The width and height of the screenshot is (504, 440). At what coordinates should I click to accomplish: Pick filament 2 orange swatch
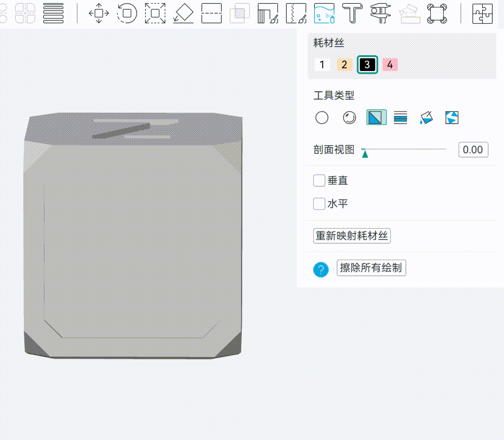click(x=345, y=64)
